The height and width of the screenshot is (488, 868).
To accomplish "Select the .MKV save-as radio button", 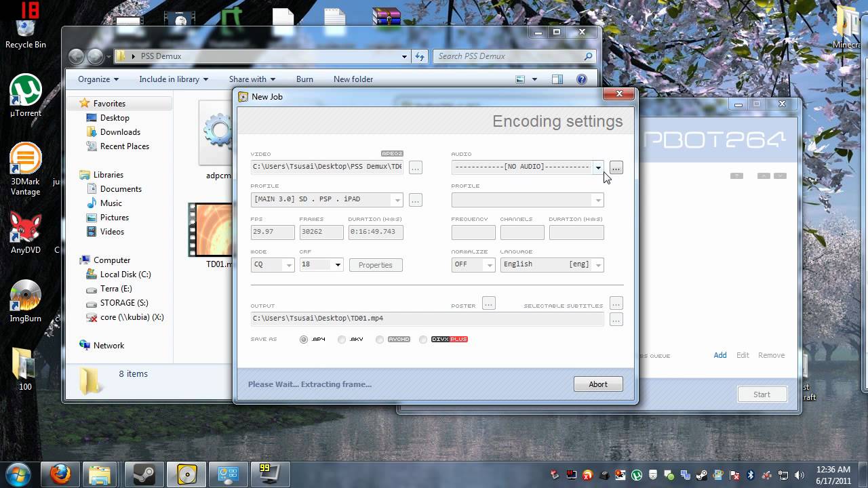I will [342, 339].
